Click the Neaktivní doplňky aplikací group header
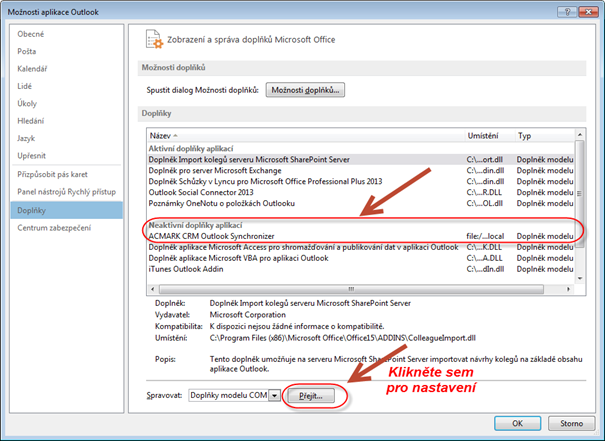605x441 pixels. coord(196,225)
